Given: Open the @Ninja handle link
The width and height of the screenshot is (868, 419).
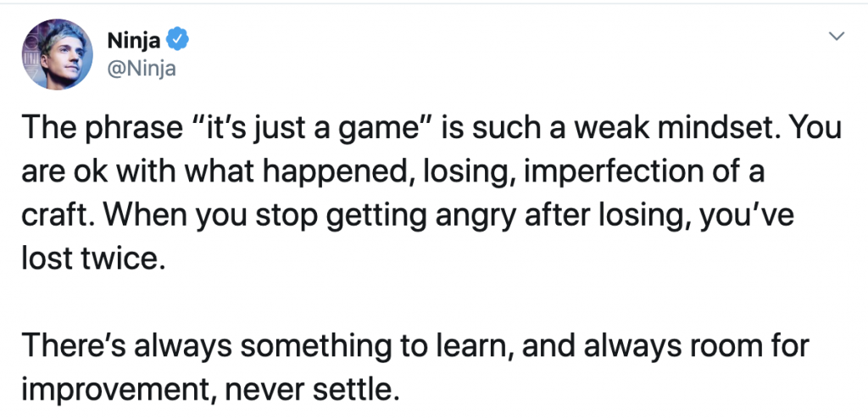Looking at the screenshot, I should point(142,69).
